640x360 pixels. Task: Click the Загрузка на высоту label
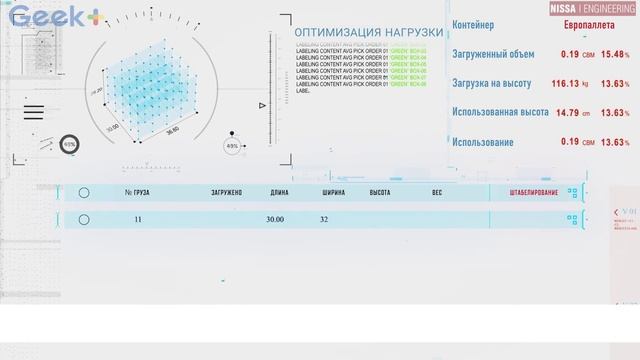[x=491, y=84]
